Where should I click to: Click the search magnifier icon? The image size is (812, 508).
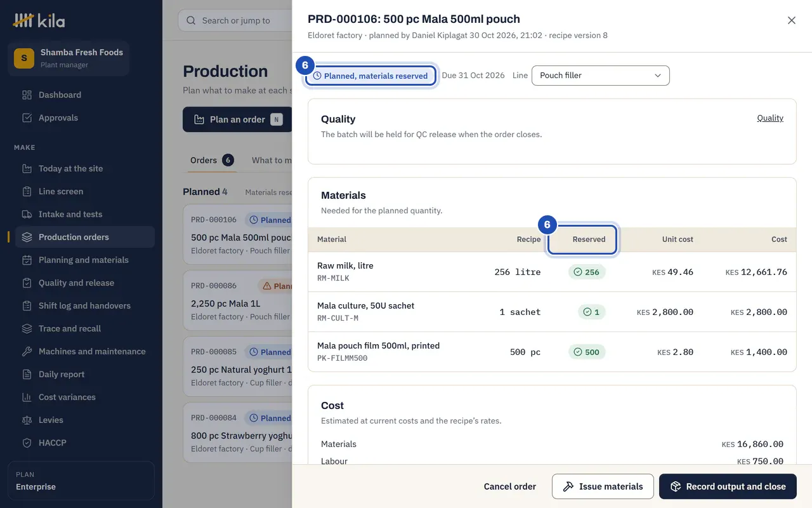[191, 20]
